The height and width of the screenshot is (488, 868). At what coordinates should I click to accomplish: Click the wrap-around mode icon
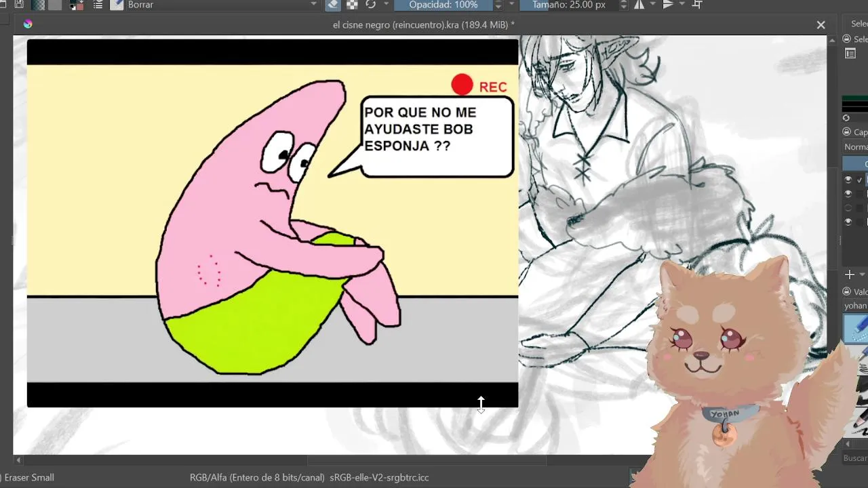pyautogui.click(x=696, y=4)
